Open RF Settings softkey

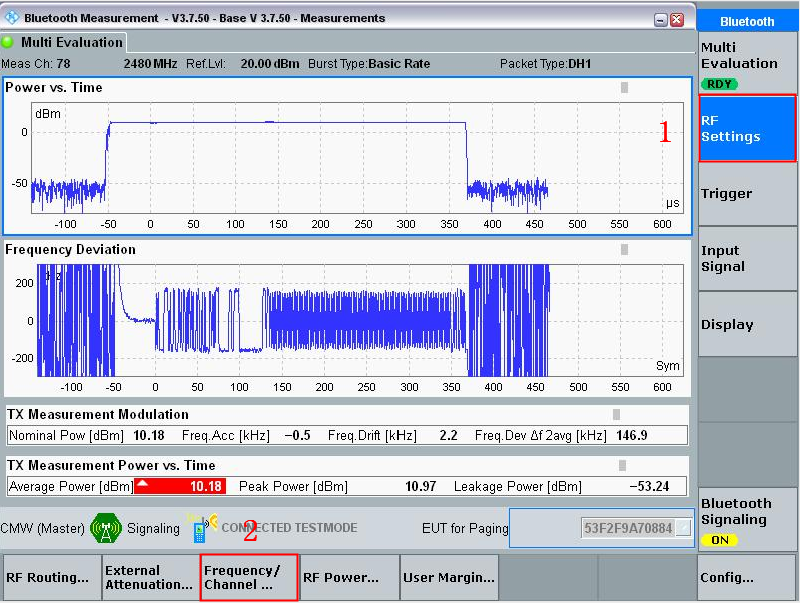click(x=747, y=129)
